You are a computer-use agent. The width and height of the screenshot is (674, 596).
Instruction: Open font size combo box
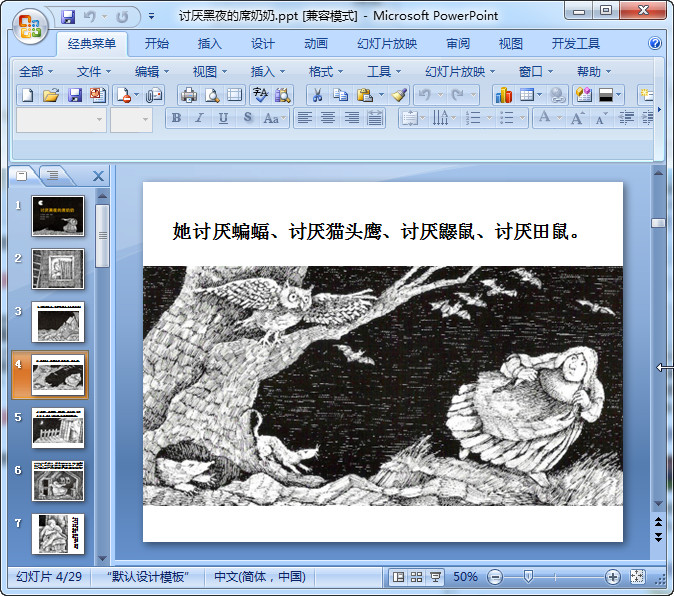(x=131, y=120)
